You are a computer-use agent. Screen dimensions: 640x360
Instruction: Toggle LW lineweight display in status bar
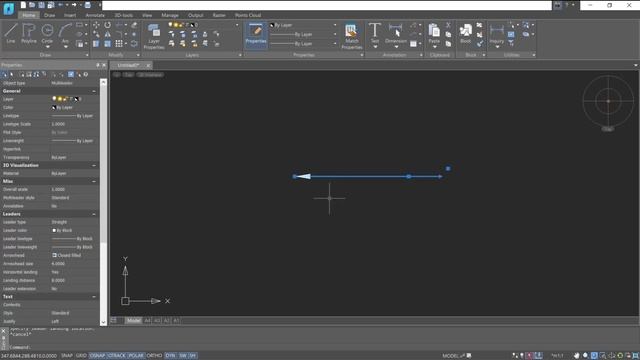(183, 356)
